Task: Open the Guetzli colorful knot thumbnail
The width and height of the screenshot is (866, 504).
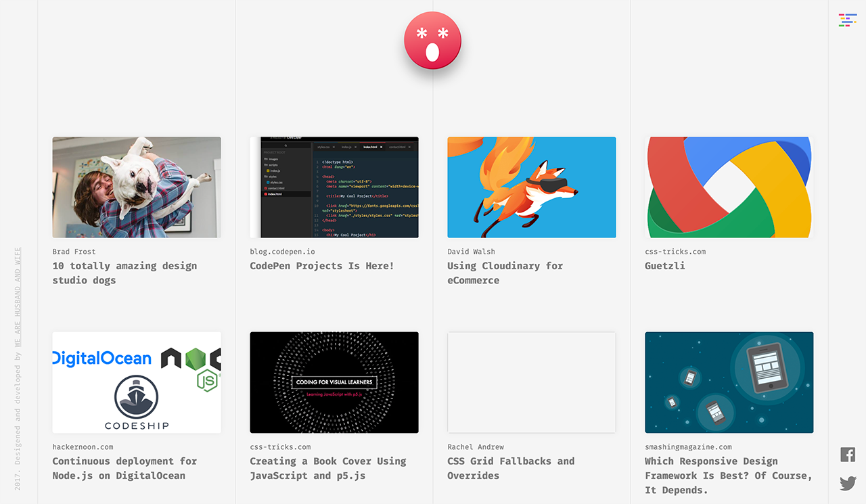Action: coord(729,187)
